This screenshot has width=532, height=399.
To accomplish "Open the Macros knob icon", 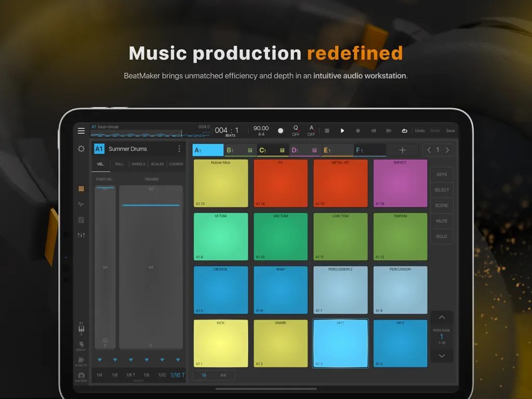I will pos(81,376).
